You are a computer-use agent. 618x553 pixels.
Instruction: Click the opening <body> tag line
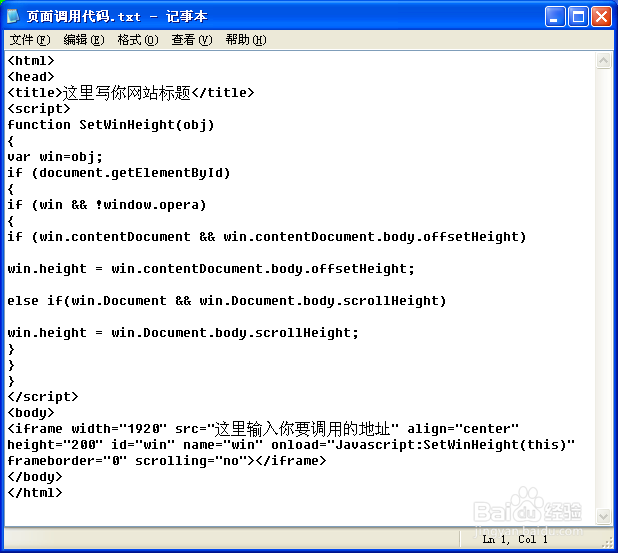coord(31,413)
